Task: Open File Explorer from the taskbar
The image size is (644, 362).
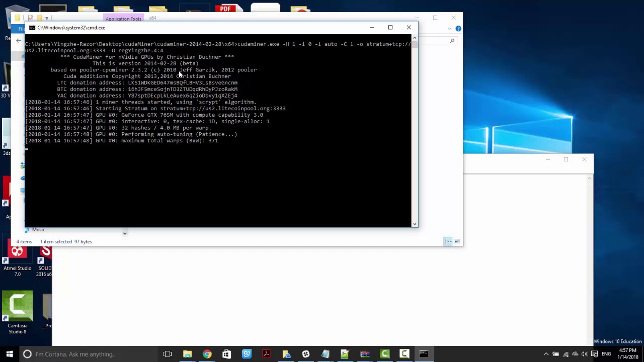Action: click(x=187, y=354)
